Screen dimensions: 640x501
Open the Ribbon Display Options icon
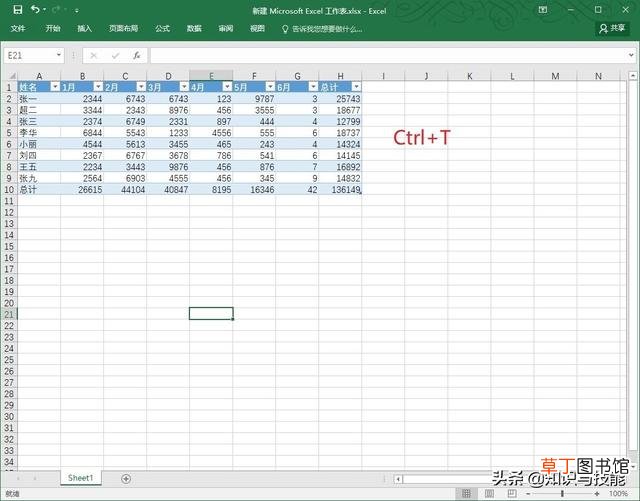click(x=543, y=10)
